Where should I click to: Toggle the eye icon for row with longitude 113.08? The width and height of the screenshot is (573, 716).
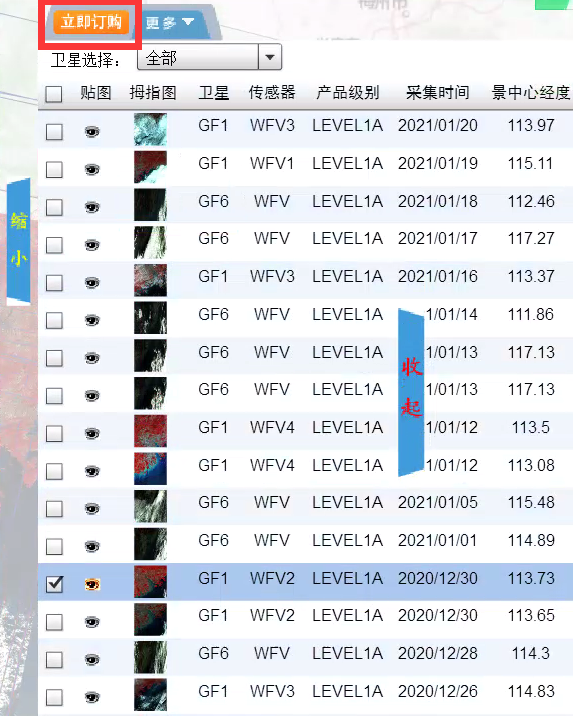pyautogui.click(x=92, y=471)
